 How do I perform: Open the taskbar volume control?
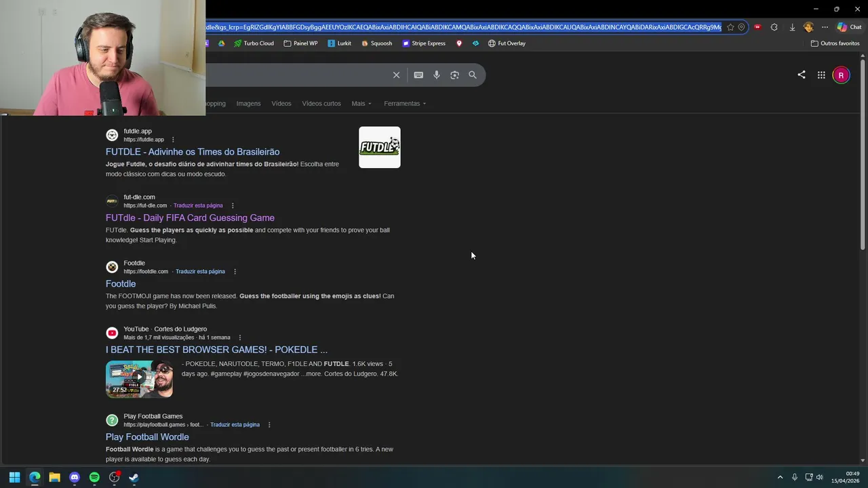click(x=819, y=477)
